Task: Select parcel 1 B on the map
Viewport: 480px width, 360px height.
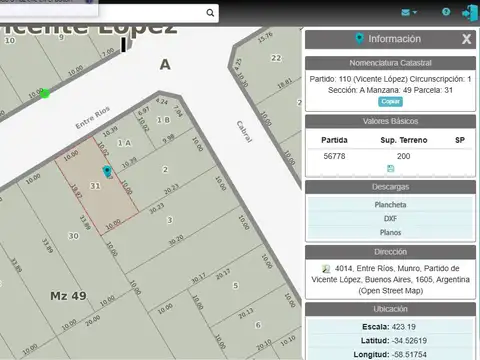Action: pos(163,120)
